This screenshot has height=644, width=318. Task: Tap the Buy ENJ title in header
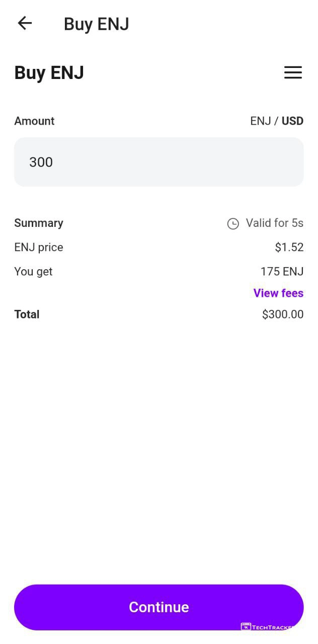click(96, 24)
